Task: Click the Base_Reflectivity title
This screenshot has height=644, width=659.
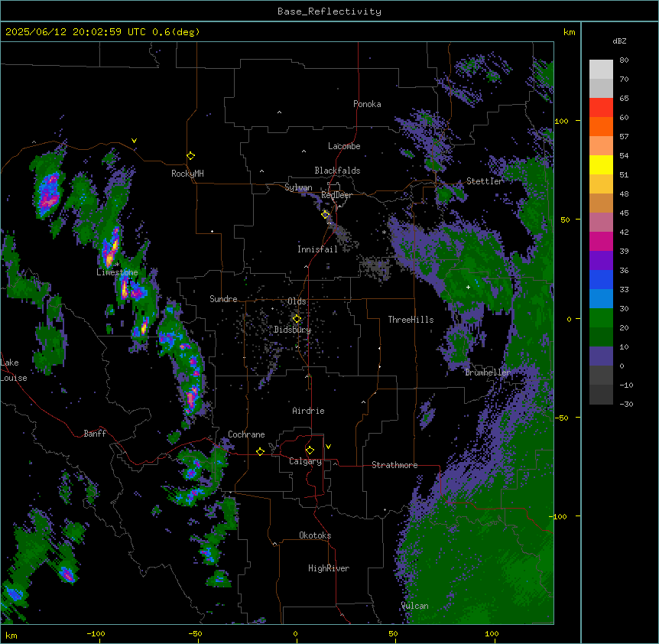Action: point(329,11)
